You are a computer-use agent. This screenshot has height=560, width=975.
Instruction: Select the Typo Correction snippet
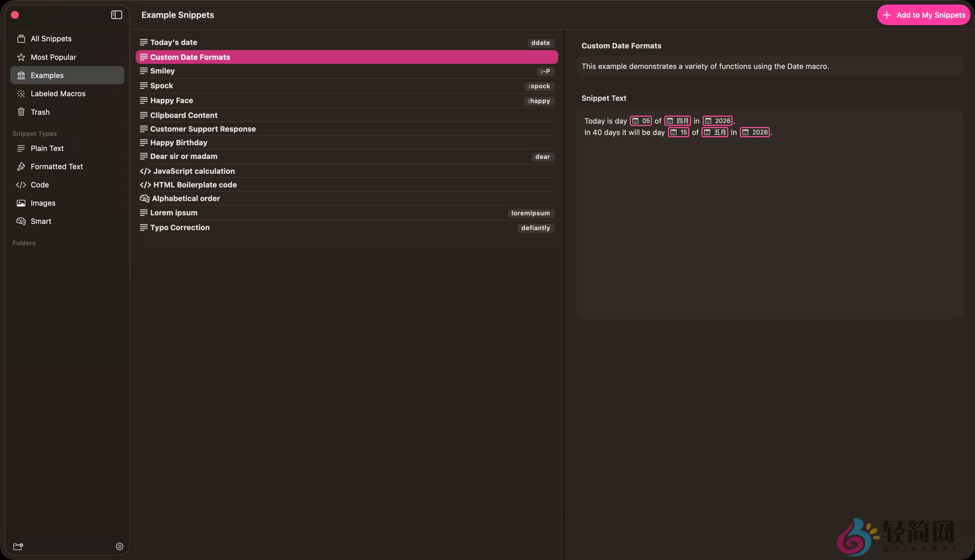click(x=180, y=228)
